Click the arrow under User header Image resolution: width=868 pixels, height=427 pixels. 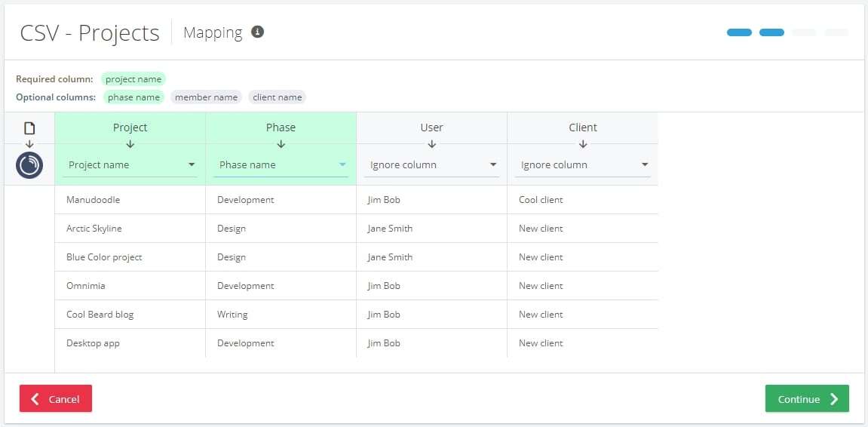(432, 144)
